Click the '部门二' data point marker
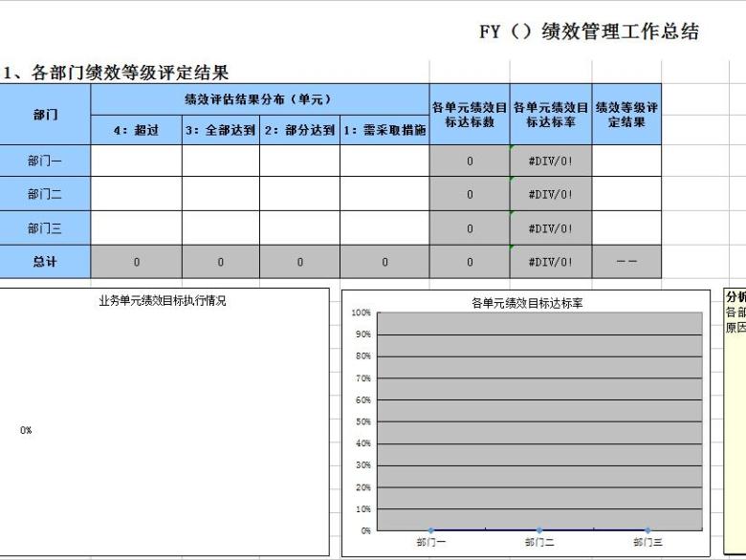Image resolution: width=746 pixels, height=560 pixels. pyautogui.click(x=539, y=530)
